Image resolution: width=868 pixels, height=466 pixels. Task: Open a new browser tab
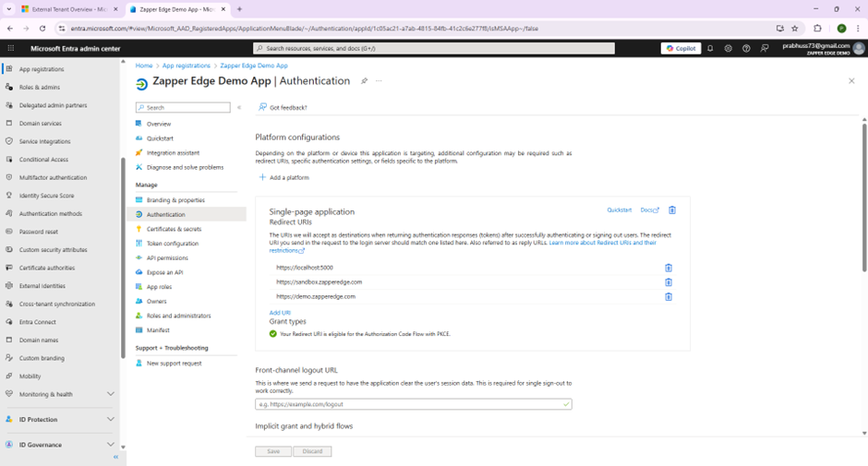pos(239,9)
